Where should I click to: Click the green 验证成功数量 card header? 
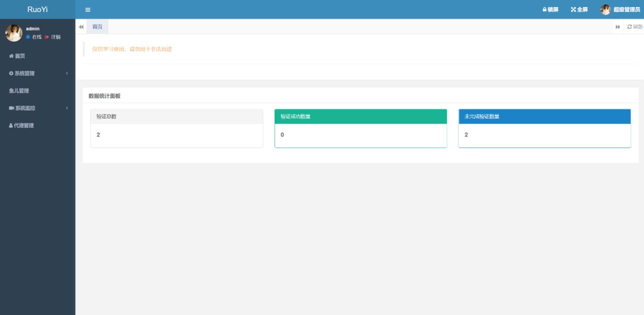click(360, 117)
